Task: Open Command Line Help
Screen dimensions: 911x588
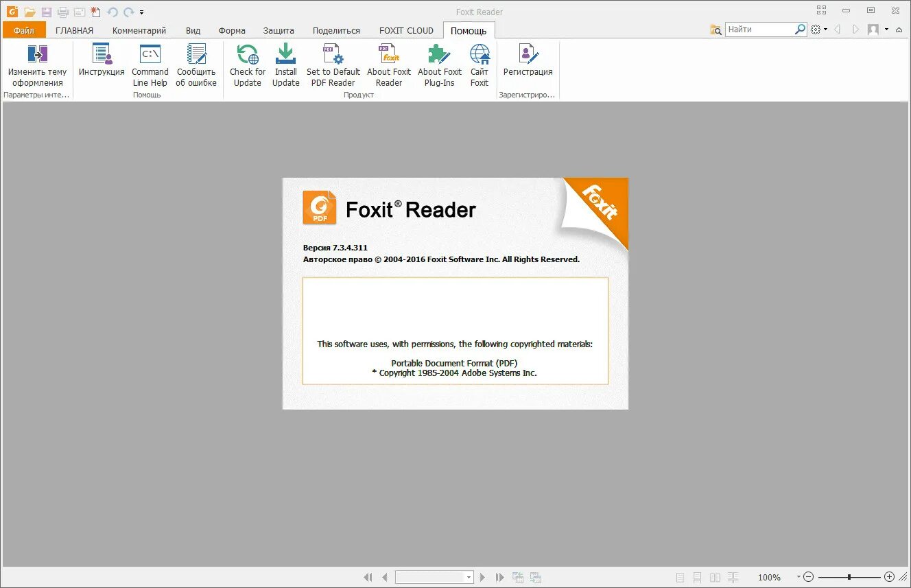Action: pyautogui.click(x=150, y=65)
